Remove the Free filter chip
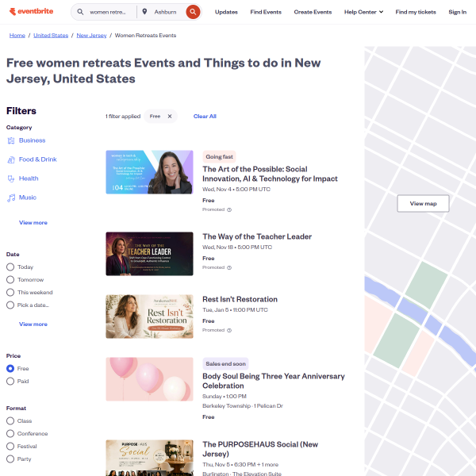The image size is (476, 476). 170,117
